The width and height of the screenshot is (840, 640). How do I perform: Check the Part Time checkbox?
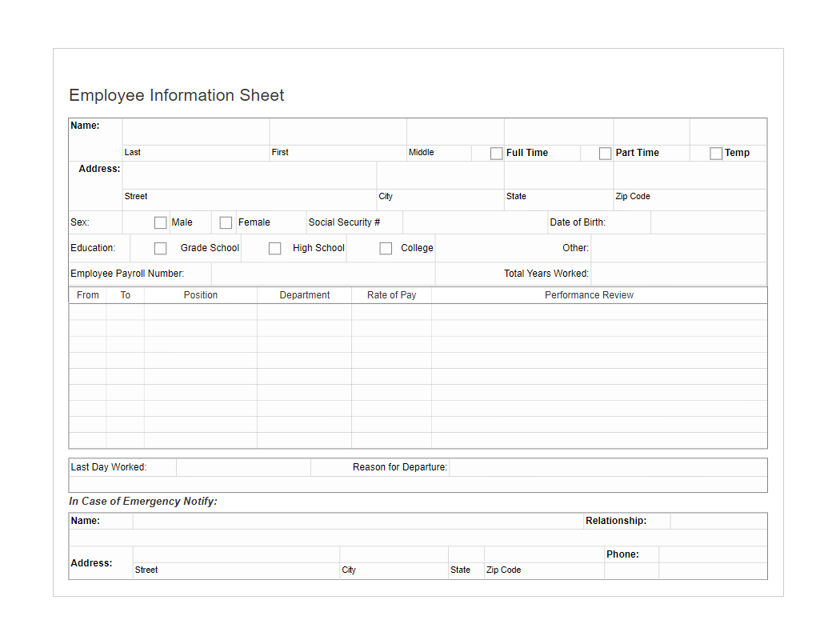(605, 154)
